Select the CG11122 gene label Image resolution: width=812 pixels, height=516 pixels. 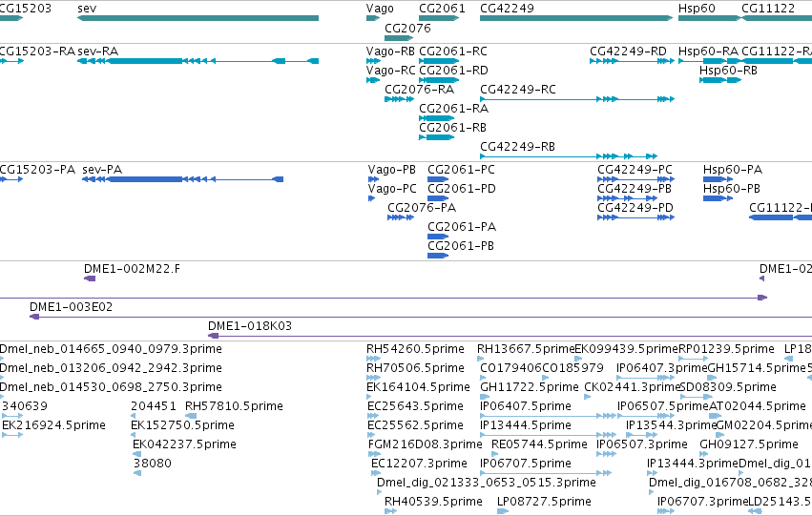767,9
